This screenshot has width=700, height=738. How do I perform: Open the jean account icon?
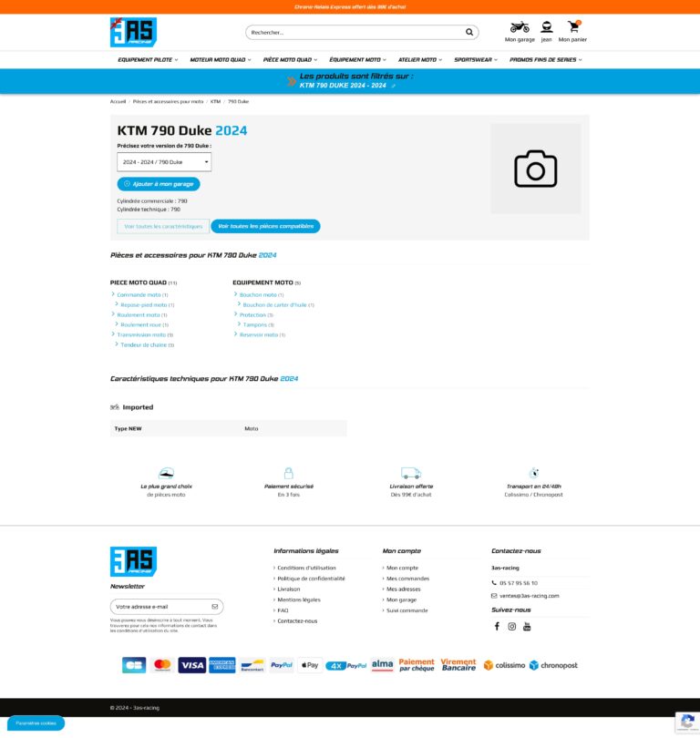(x=547, y=26)
